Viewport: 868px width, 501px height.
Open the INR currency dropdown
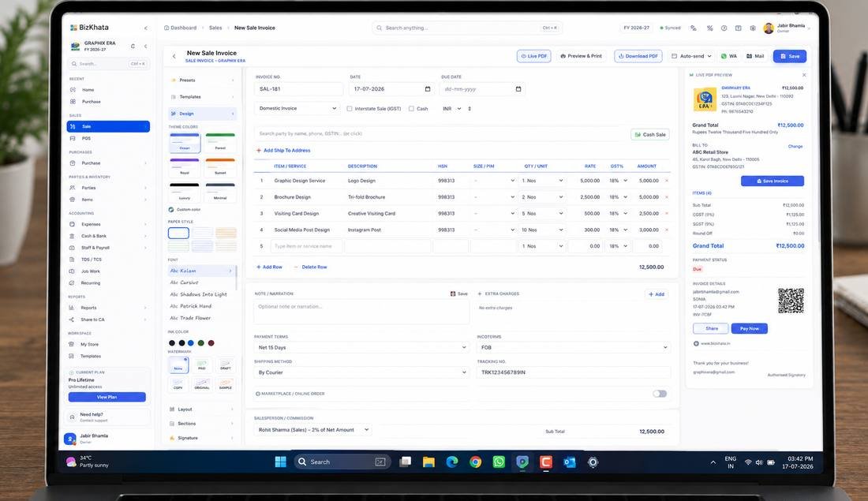click(x=451, y=109)
